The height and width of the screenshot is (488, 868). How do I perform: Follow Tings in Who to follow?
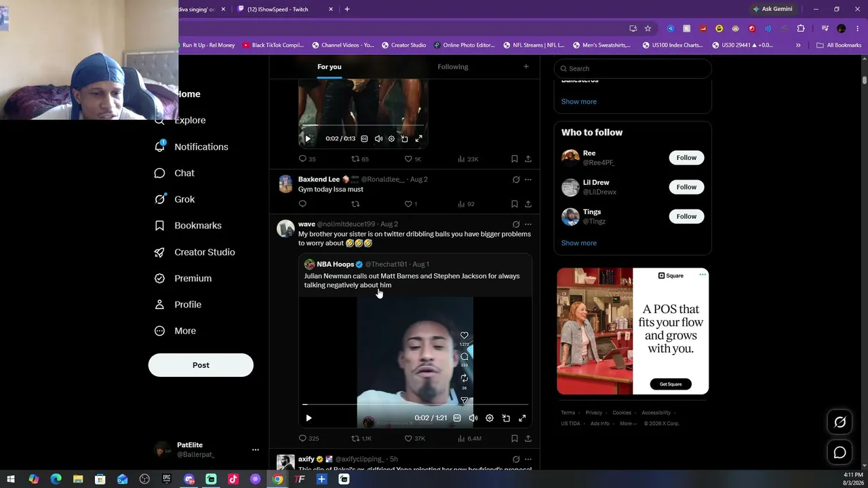coord(686,216)
